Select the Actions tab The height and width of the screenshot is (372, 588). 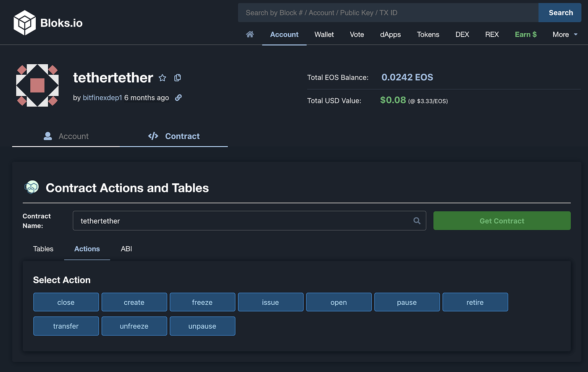pos(87,249)
